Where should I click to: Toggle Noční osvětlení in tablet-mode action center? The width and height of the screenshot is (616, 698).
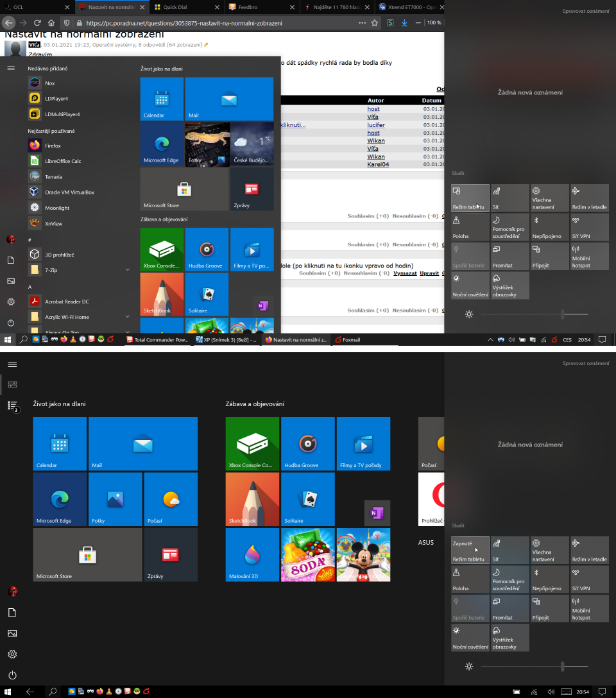470,638
